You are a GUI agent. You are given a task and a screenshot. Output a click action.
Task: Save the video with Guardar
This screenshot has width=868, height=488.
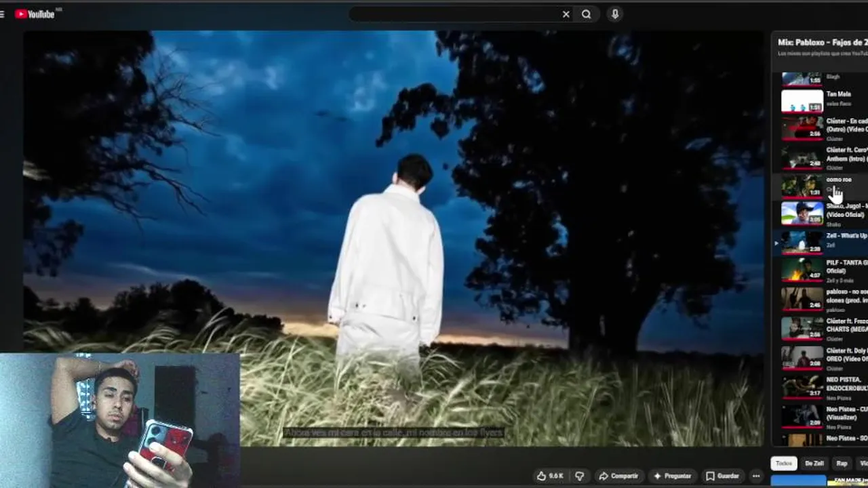point(722,476)
